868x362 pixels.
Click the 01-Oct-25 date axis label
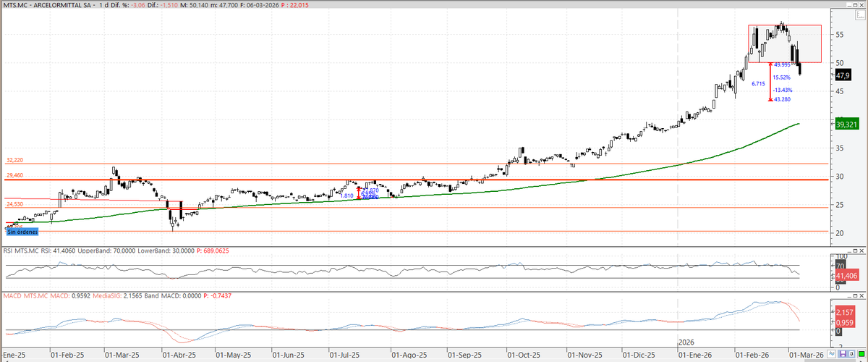tap(524, 356)
